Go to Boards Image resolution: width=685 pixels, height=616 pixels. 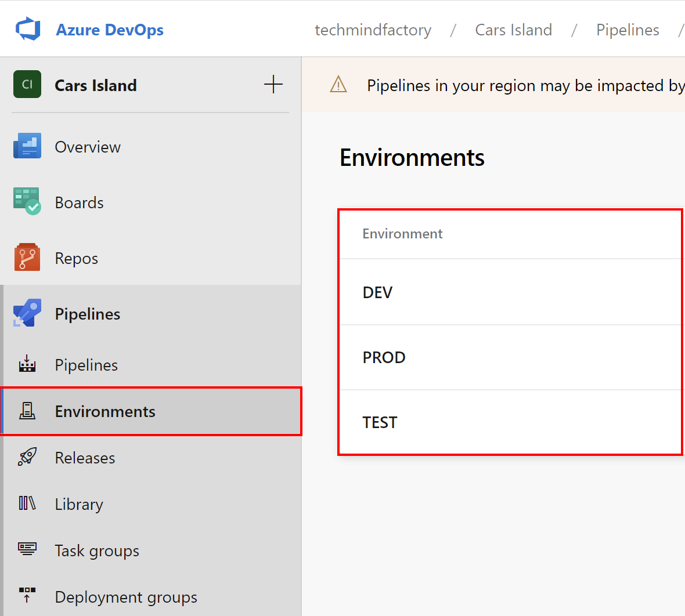(79, 202)
